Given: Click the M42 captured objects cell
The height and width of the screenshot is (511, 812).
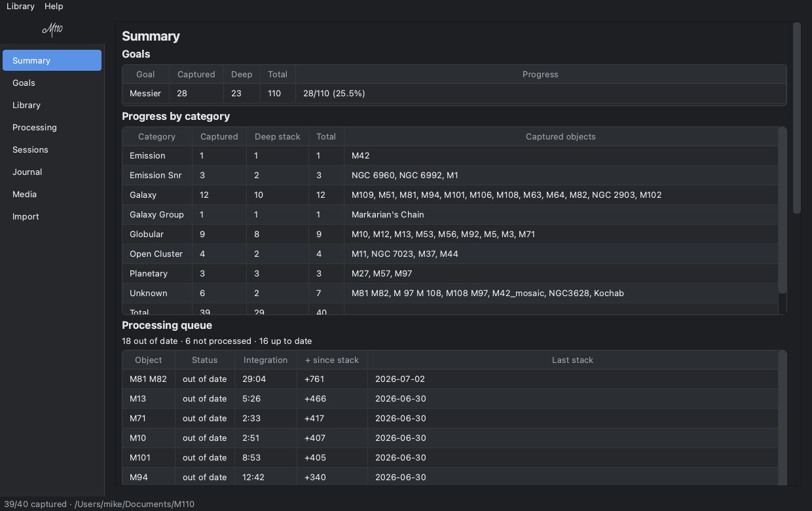Looking at the screenshot, I should pyautogui.click(x=561, y=155).
